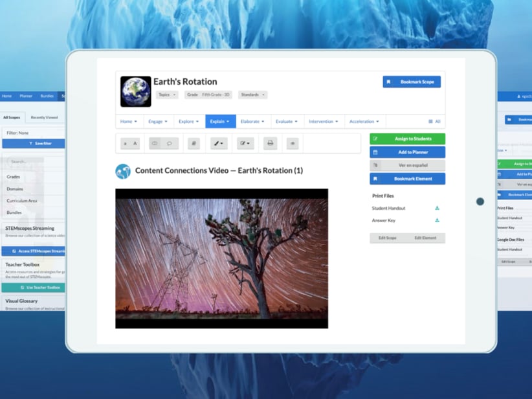Screen dimensions: 532x399
Task: Open the Explore section dropdown
Action: pyautogui.click(x=189, y=121)
